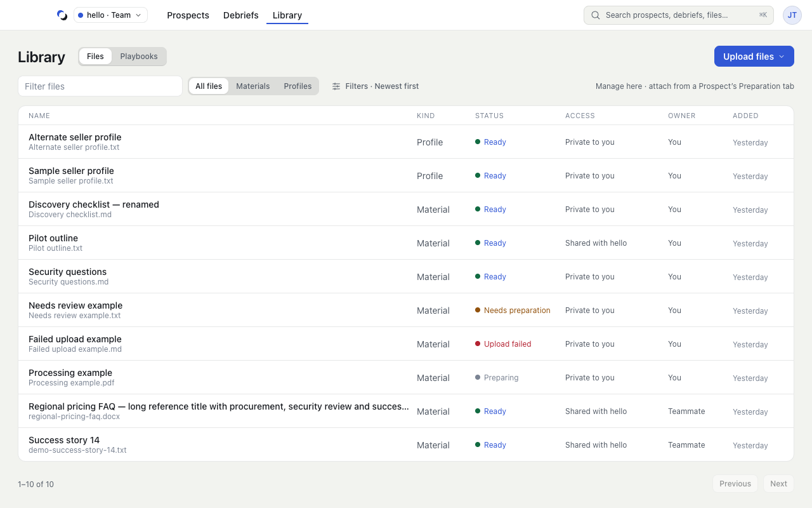
Task: Click Shared with hello for Pilot outline
Action: tap(596, 243)
